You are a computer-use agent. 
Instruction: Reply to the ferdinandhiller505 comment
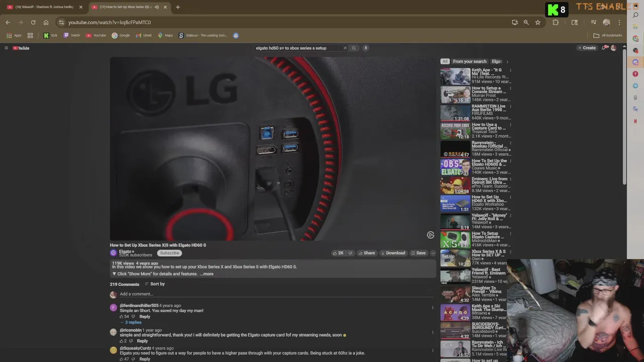coord(145,317)
